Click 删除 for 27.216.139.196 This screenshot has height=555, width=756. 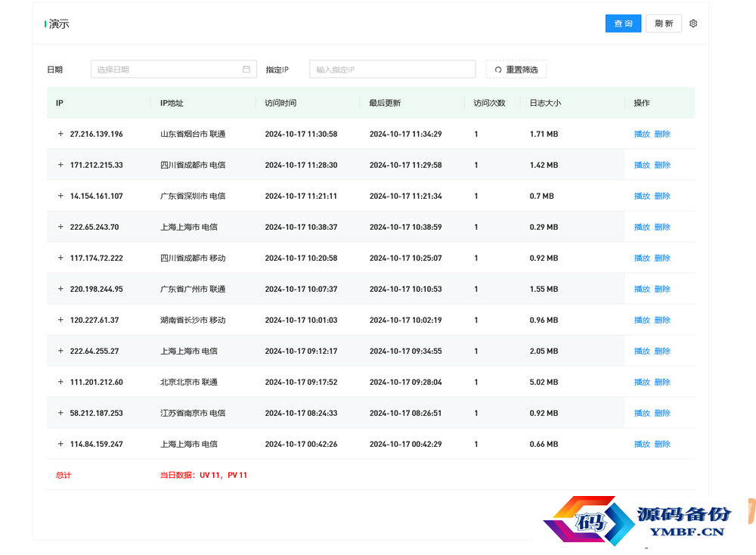[662, 134]
